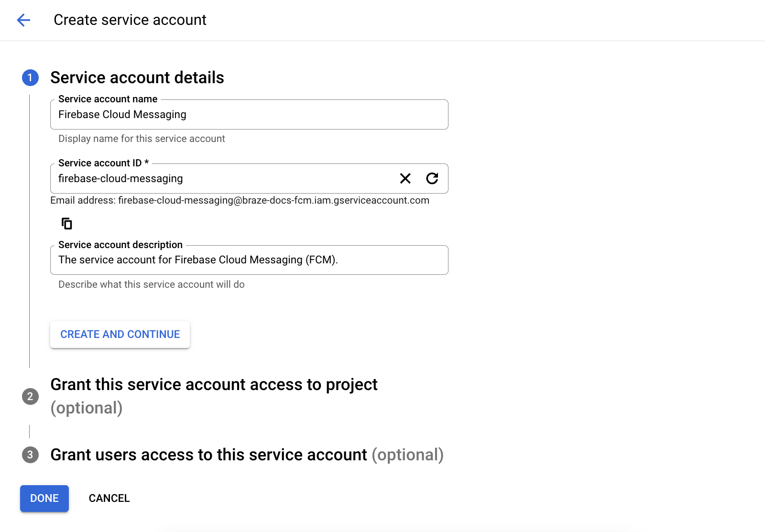765x532 pixels.
Task: Go back using the arrow icon
Action: (x=23, y=20)
